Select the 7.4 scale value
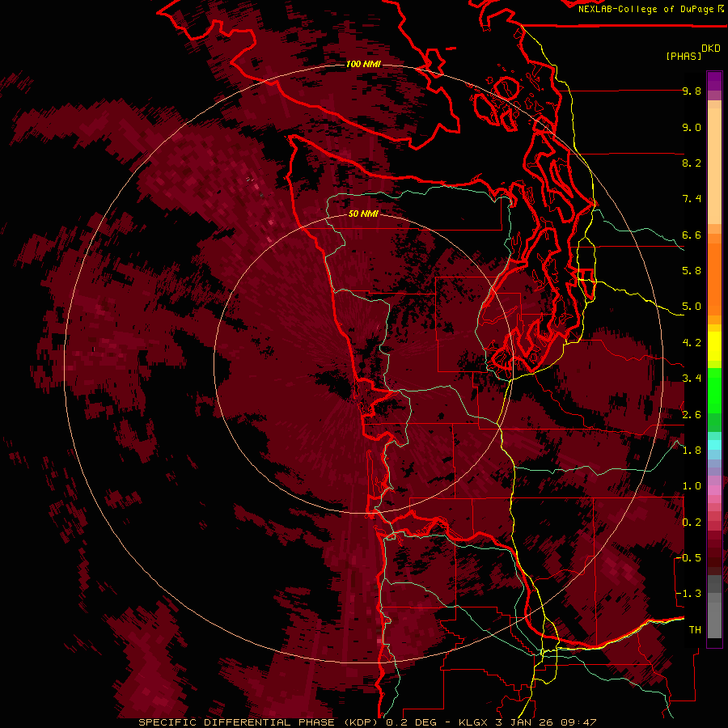Screen dimensions: 728x728 click(x=692, y=199)
